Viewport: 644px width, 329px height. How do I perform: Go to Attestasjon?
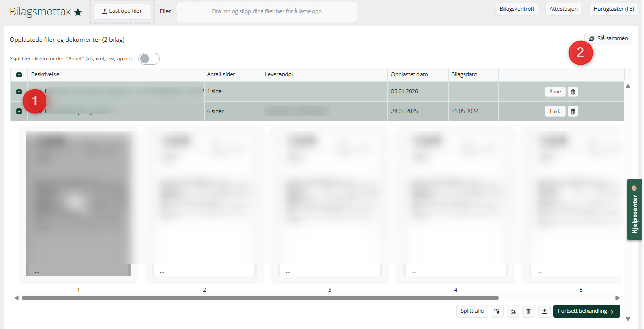click(564, 9)
